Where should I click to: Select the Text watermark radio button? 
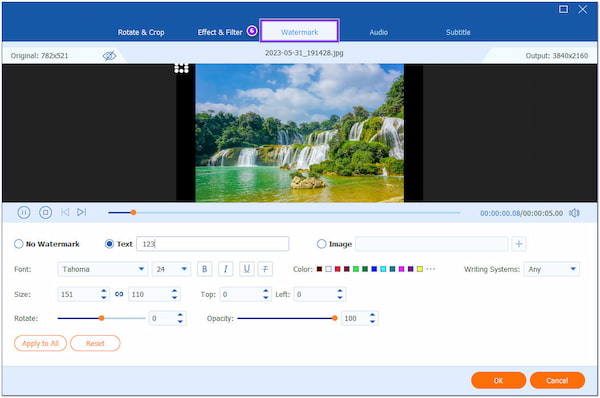click(109, 244)
